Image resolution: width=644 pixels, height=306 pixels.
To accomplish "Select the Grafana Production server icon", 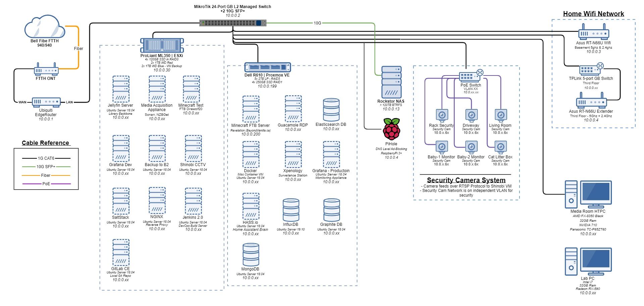I will pyautogui.click(x=331, y=154).
